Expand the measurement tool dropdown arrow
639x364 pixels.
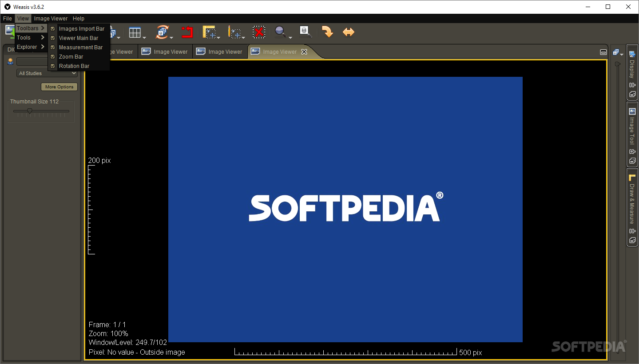pos(218,38)
